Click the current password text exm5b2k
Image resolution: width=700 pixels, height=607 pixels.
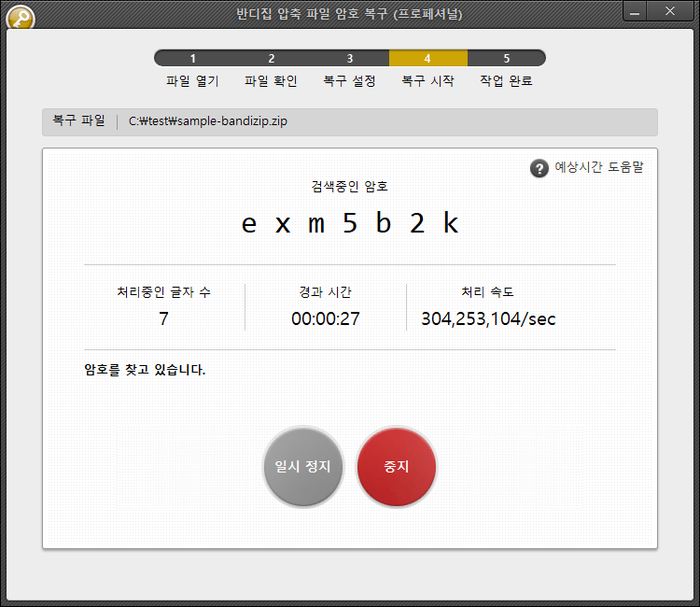[x=350, y=223]
